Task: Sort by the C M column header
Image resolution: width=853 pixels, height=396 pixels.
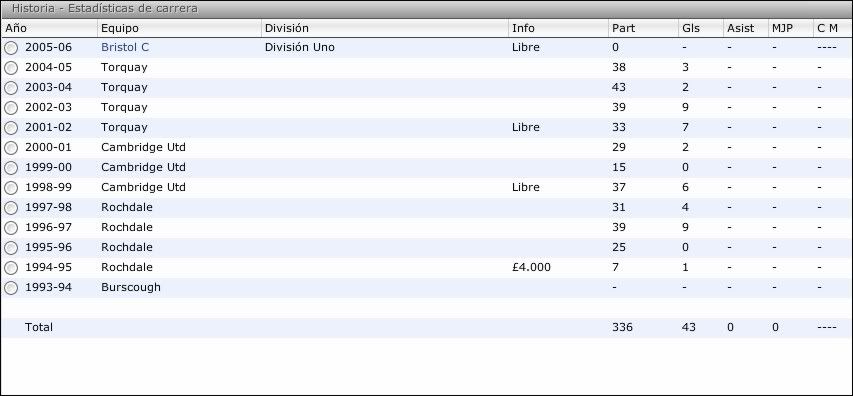Action: (x=832, y=28)
